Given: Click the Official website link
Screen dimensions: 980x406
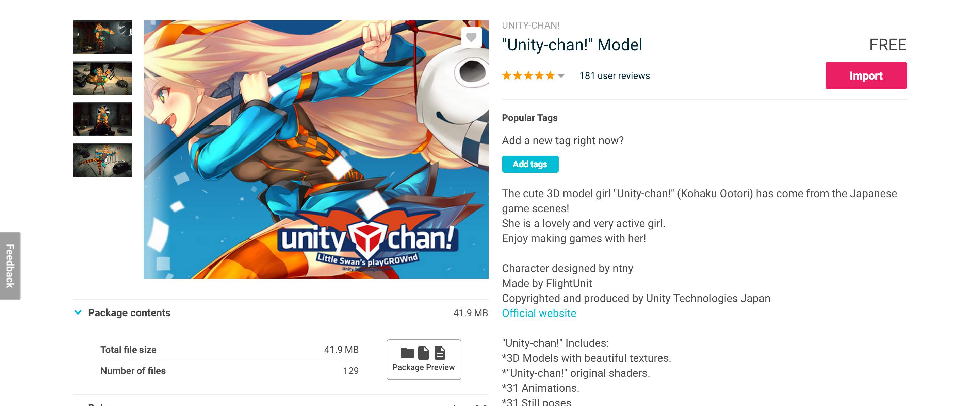Looking at the screenshot, I should (x=539, y=314).
